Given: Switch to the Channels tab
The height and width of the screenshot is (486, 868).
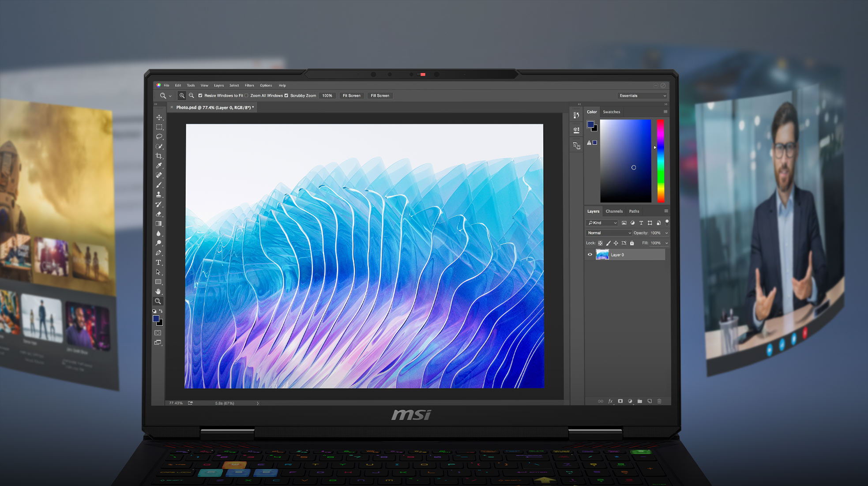Looking at the screenshot, I should click(614, 211).
